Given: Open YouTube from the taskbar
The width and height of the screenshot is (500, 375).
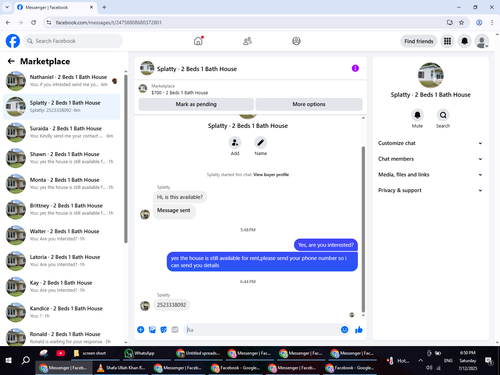Looking at the screenshot, I should (60, 353).
